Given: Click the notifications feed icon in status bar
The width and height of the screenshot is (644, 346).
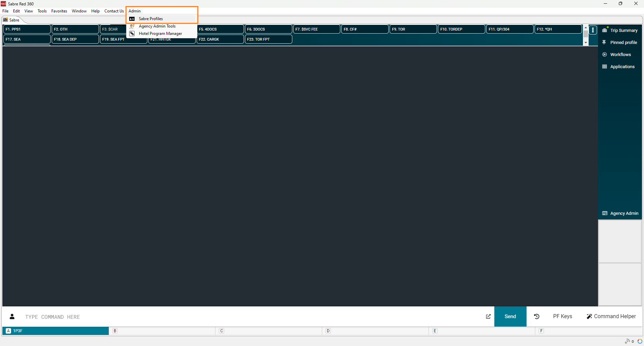Looking at the screenshot, I should [x=627, y=341].
